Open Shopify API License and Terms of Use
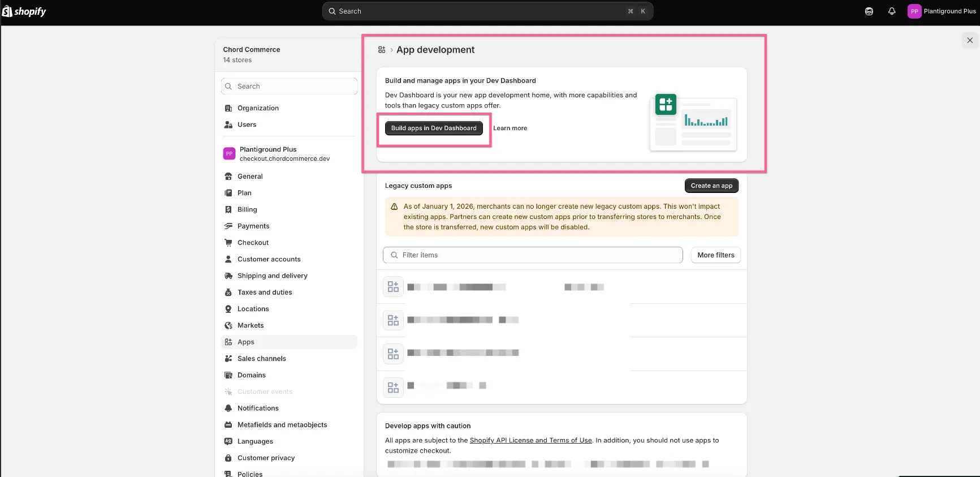This screenshot has height=477, width=980. (x=531, y=440)
